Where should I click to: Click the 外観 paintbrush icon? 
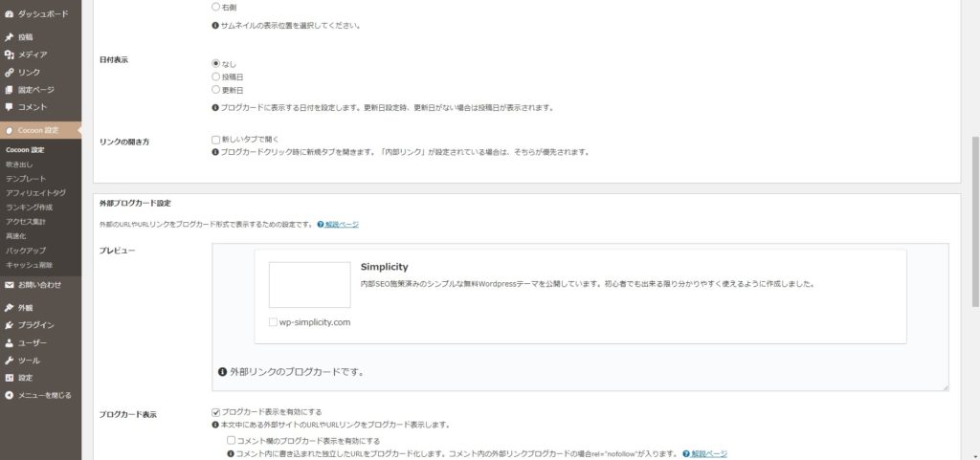click(9, 308)
